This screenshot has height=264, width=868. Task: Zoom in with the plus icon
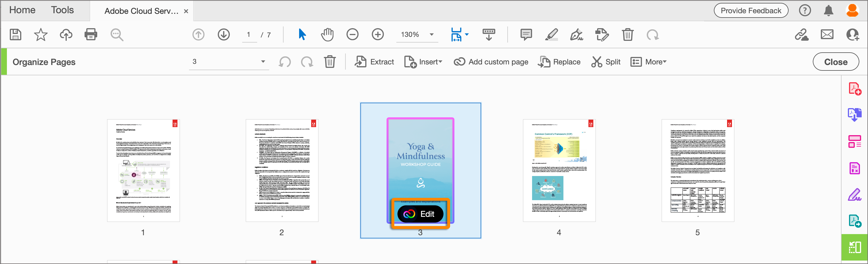click(378, 34)
